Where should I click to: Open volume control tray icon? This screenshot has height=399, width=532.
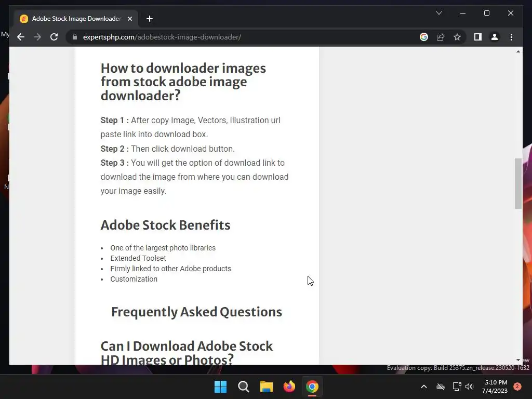click(x=469, y=387)
